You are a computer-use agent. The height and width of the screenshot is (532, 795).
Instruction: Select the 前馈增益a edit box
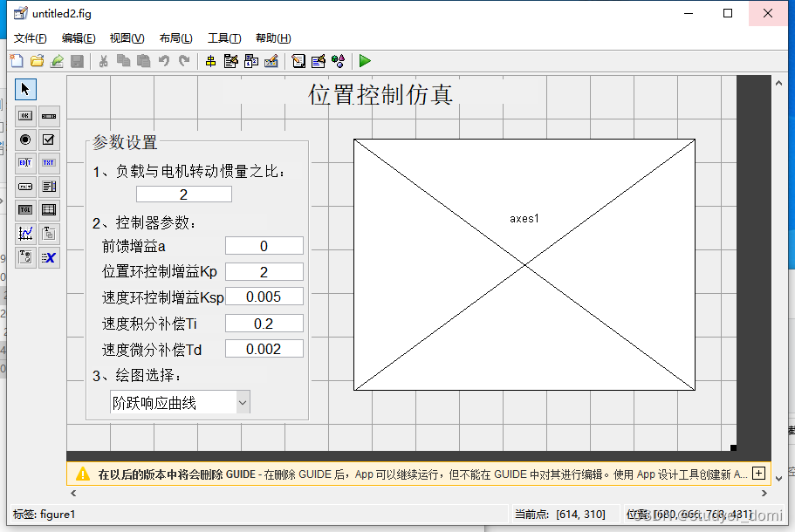click(264, 246)
